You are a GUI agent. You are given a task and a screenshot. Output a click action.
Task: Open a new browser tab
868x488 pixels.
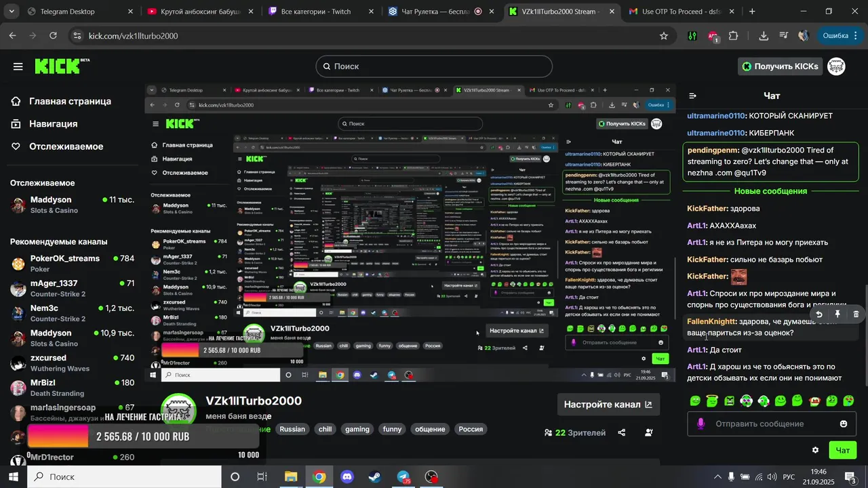[x=752, y=12]
